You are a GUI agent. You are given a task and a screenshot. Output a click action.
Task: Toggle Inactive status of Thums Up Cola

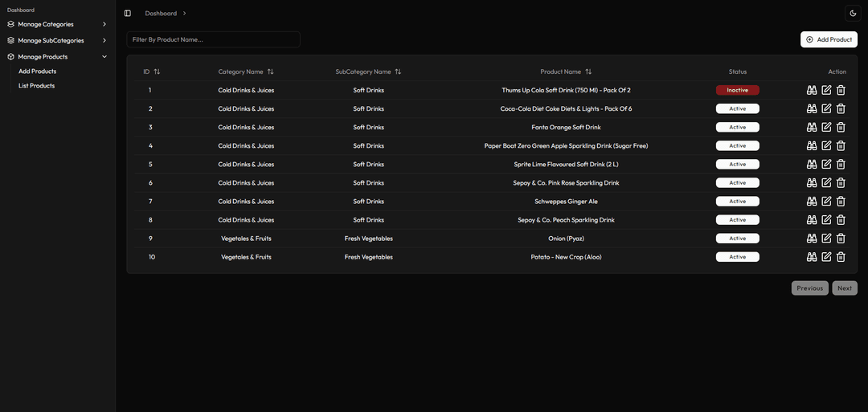737,90
